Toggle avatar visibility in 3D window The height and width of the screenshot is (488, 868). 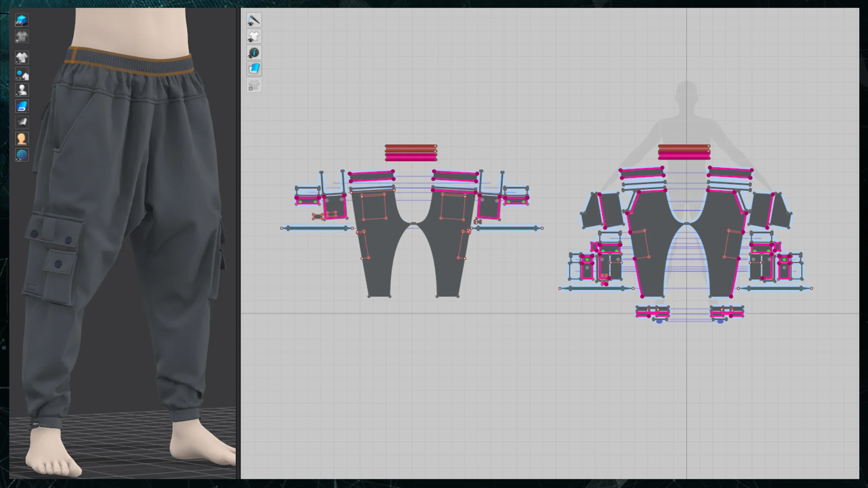pos(22,90)
